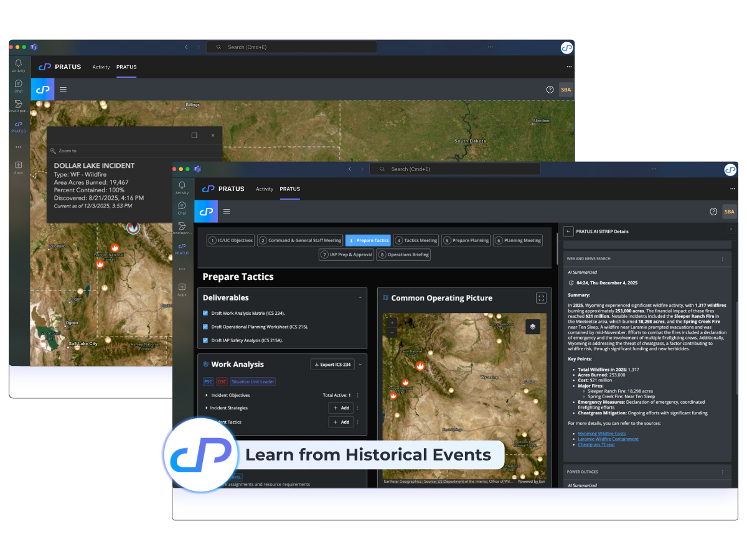Click the back arrow on PRATUS AI SITREP Details
Image resolution: width=747 pixels, height=560 pixels.
[x=568, y=231]
